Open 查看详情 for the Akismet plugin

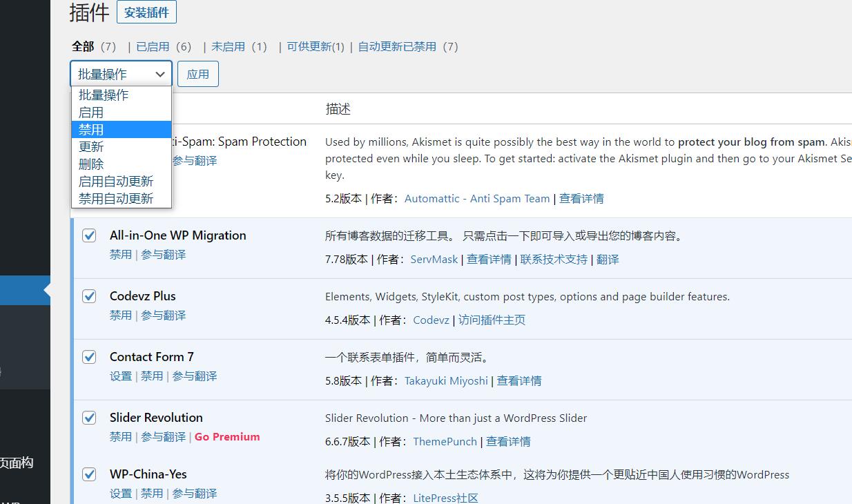[x=581, y=199]
